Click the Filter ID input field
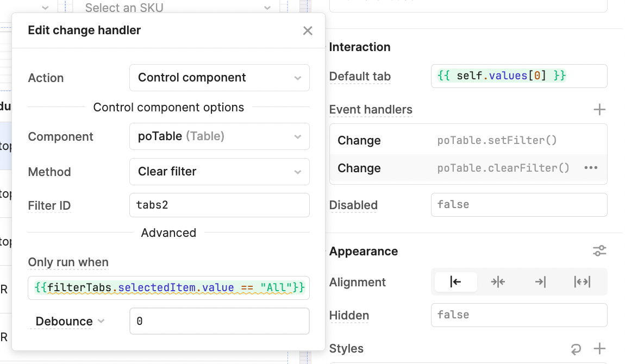This screenshot has width=625, height=364. pos(219,205)
